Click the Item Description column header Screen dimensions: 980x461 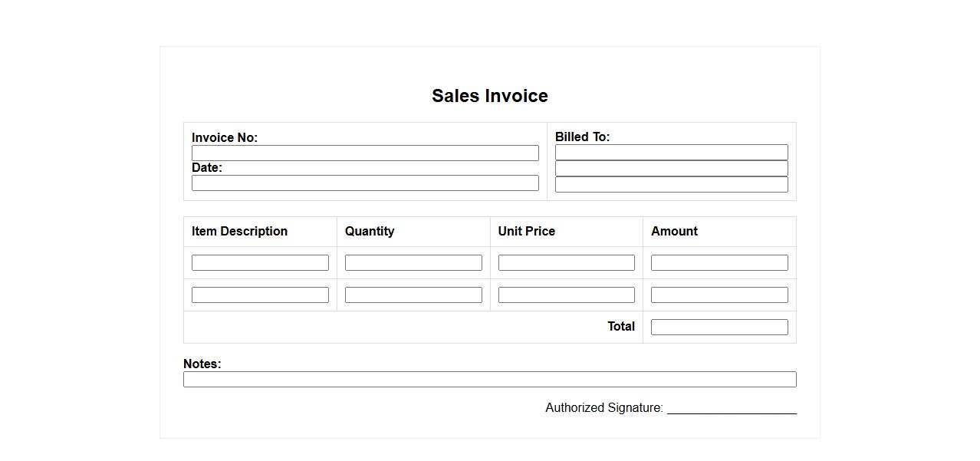(x=239, y=232)
